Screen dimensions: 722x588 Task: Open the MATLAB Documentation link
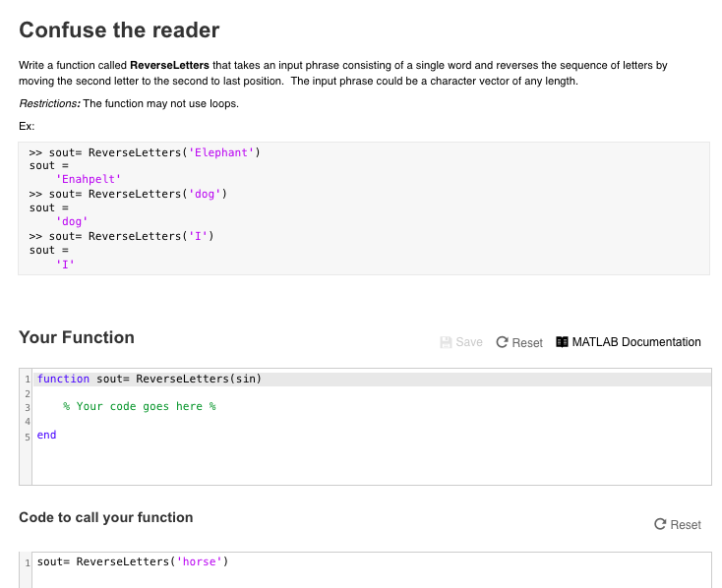pos(635,342)
